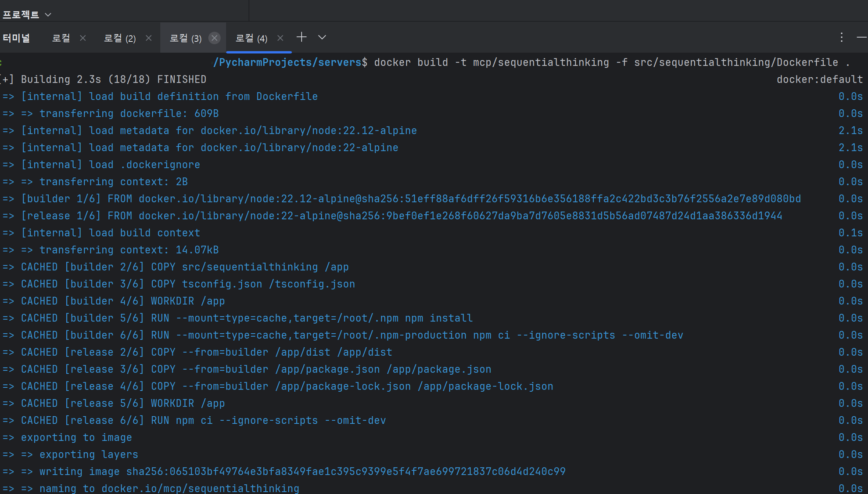Open the 프로젝트 dropdown
The width and height of the screenshot is (868, 494).
(26, 14)
